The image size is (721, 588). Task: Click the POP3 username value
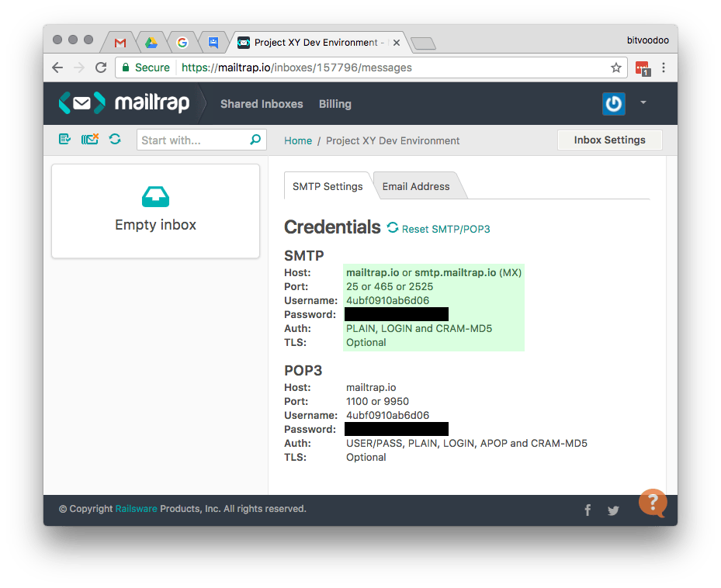coord(387,415)
